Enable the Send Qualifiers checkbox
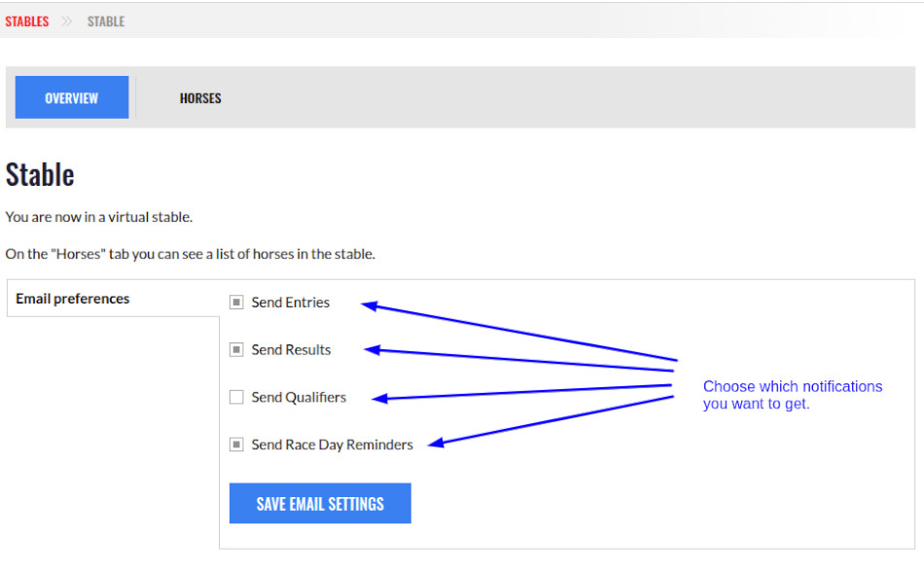Viewport: 924px width, 573px height. pyautogui.click(x=236, y=397)
